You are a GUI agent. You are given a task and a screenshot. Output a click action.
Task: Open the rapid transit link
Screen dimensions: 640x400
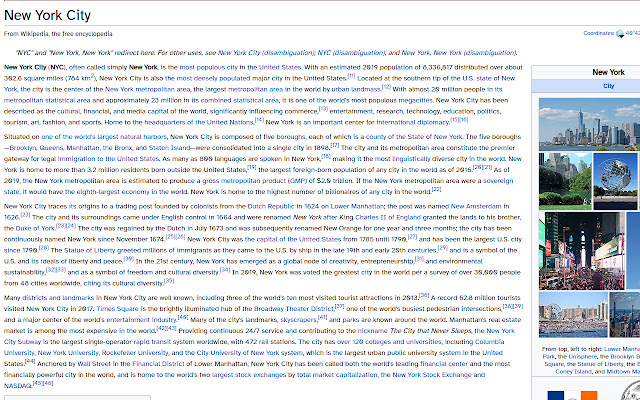coord(152,342)
